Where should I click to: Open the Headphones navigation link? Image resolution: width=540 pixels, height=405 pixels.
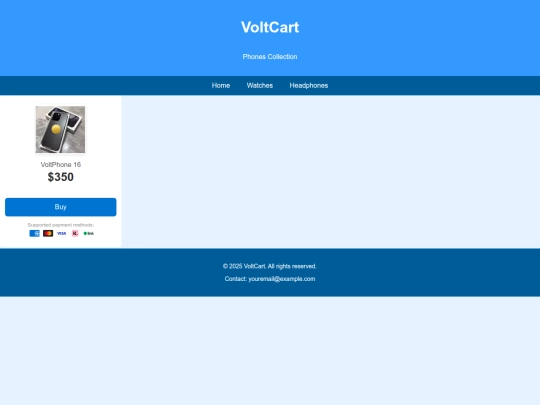click(309, 85)
